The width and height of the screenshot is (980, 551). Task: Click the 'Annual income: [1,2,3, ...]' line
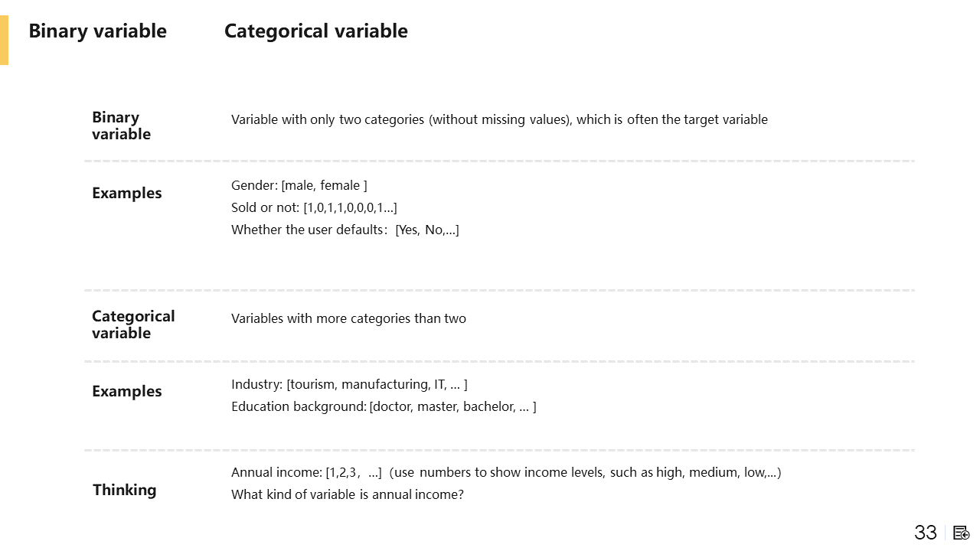tap(505, 472)
